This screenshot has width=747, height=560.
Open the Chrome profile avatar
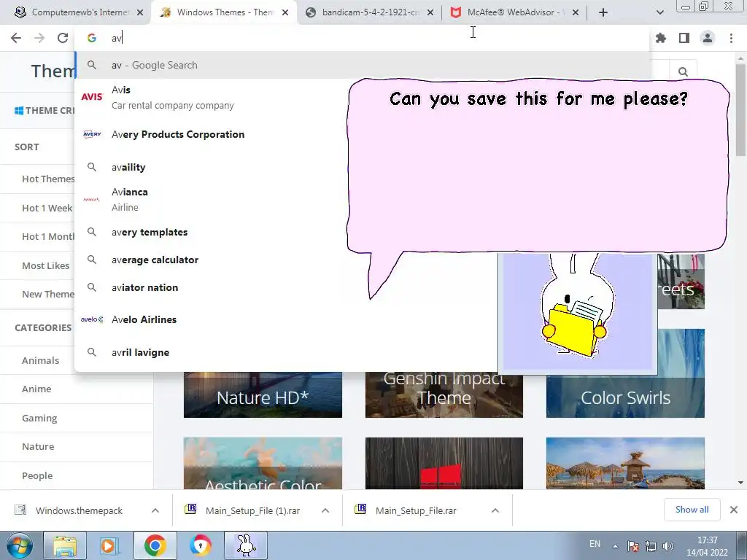708,38
